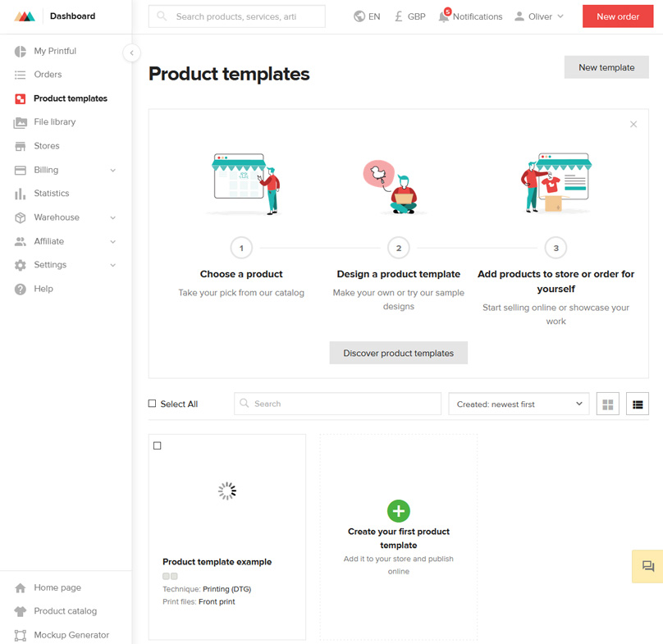Tick the Product template example checkbox

coord(158,445)
